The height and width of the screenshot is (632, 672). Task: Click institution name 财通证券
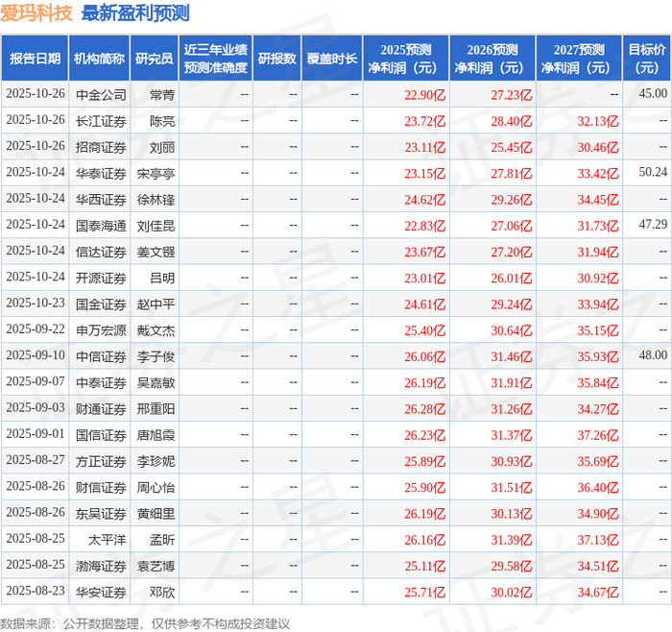click(101, 409)
